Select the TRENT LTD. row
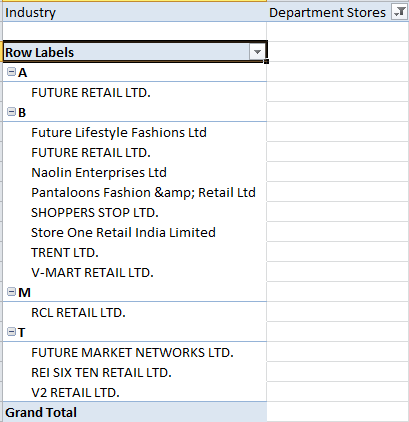Screen dimensions: 409x422 click(x=135, y=252)
